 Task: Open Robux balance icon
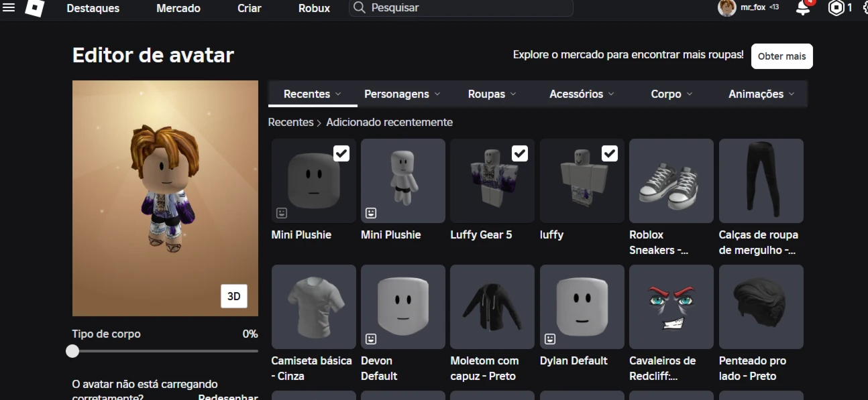836,8
